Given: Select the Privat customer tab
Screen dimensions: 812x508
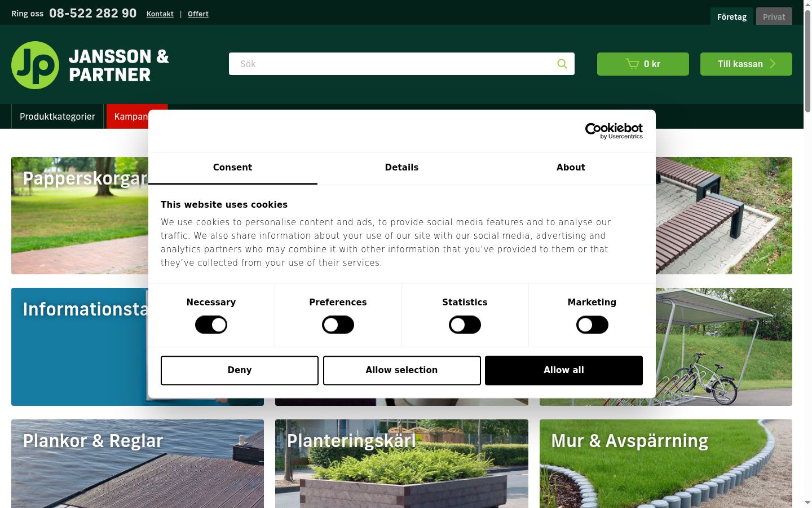Looking at the screenshot, I should tap(774, 16).
